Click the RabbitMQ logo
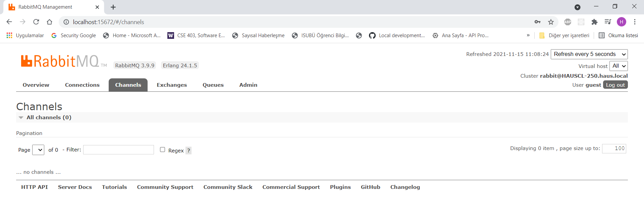The height and width of the screenshot is (214, 644). pos(60,62)
